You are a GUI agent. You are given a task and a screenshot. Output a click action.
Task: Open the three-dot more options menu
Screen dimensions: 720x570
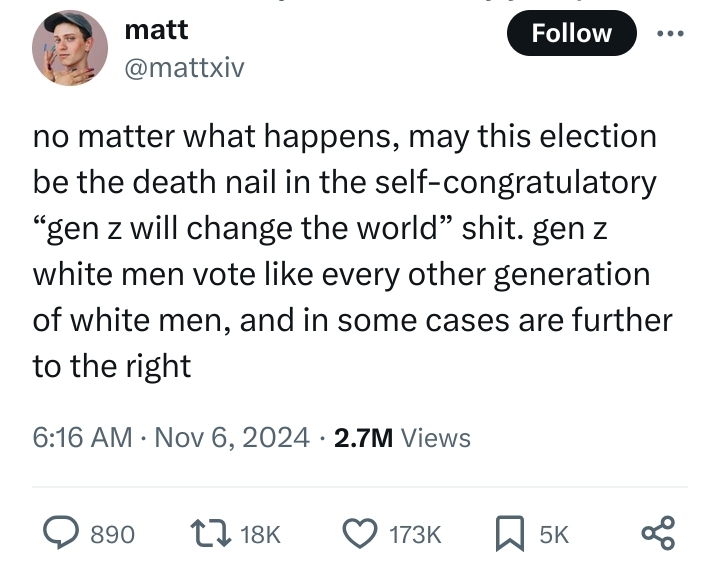[668, 33]
